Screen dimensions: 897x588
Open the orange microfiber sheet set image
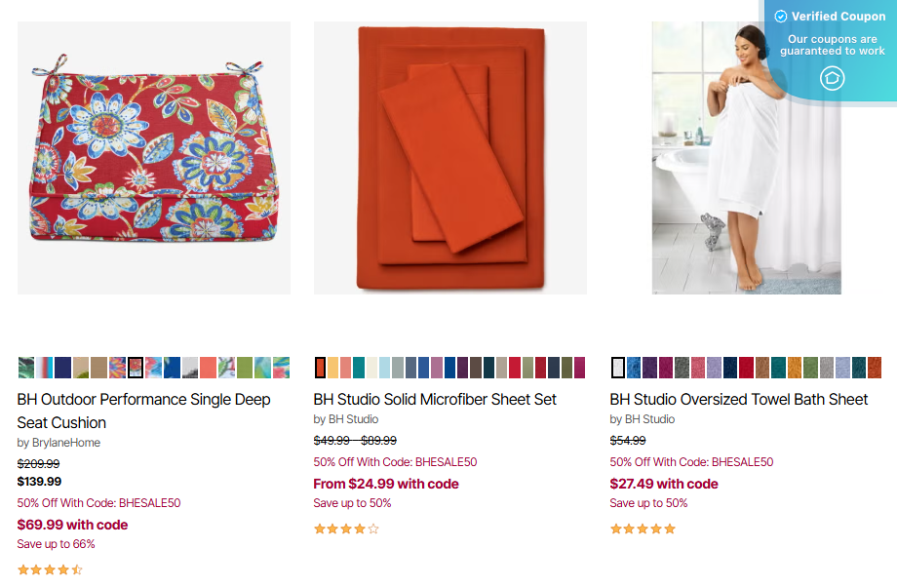[x=450, y=158]
